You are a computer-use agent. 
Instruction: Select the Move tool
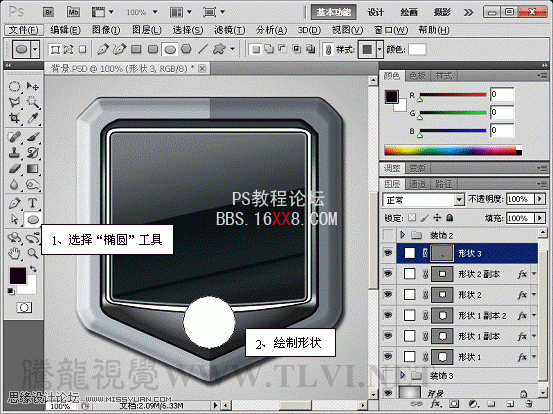33,86
